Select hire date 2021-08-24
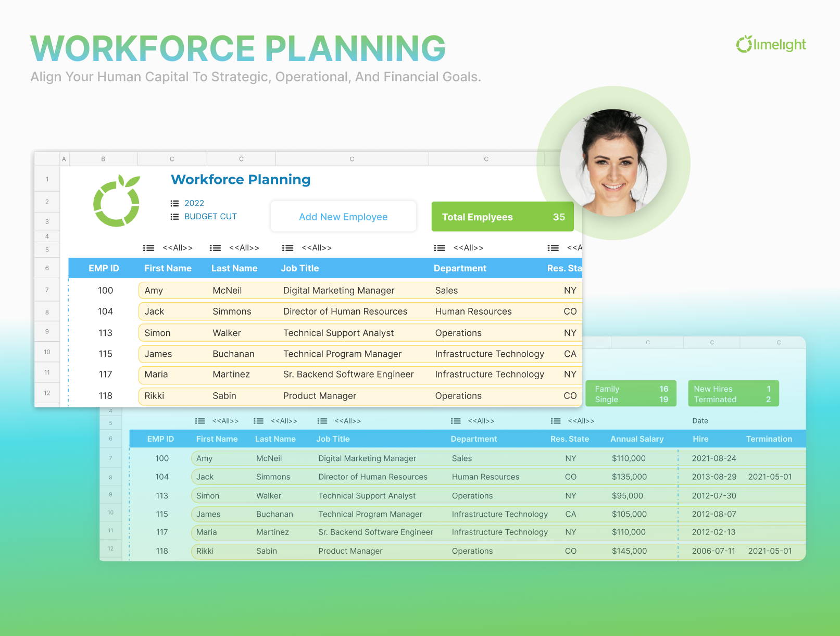This screenshot has height=636, width=840. (x=714, y=458)
